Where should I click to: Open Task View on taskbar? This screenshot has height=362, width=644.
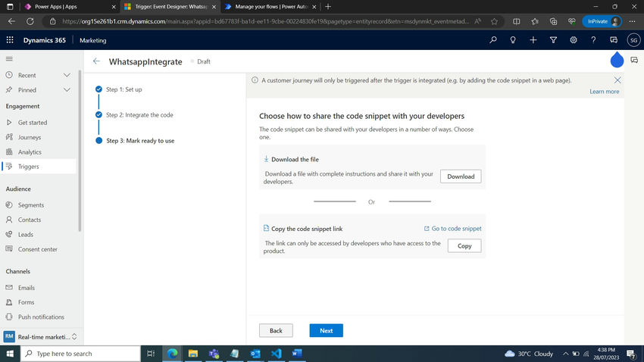pyautogui.click(x=151, y=354)
